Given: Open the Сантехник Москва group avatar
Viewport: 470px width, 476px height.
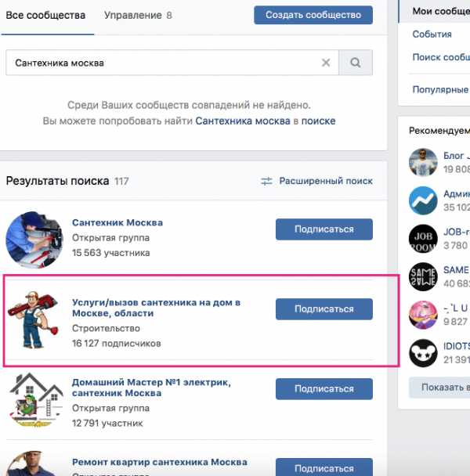Looking at the screenshot, I should (x=34, y=240).
